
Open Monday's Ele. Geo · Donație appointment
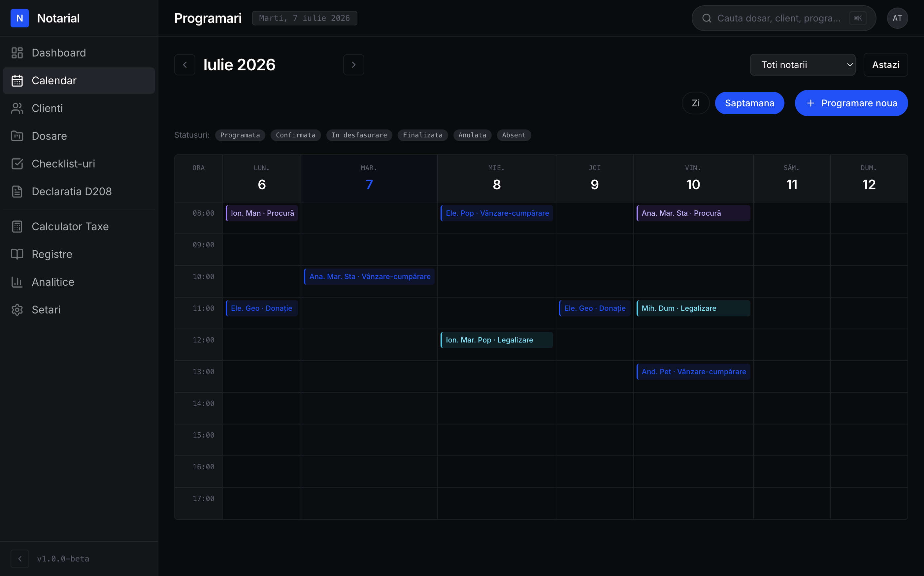click(262, 308)
